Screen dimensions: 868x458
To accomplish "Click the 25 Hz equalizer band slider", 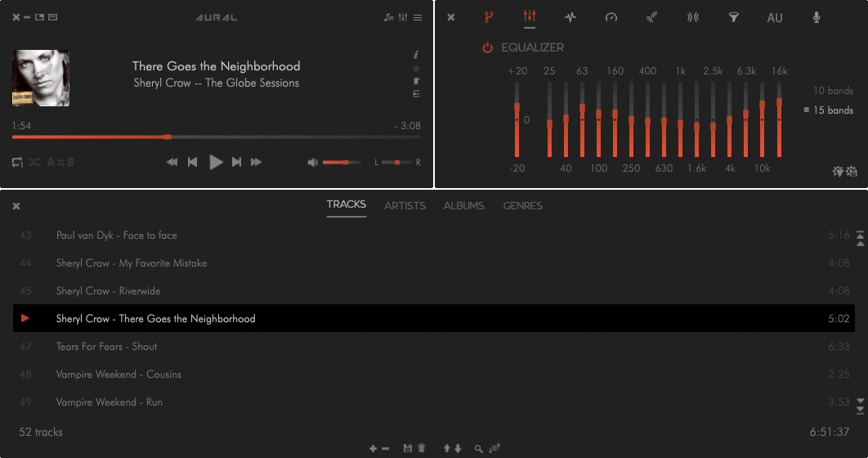I will pyautogui.click(x=549, y=119).
